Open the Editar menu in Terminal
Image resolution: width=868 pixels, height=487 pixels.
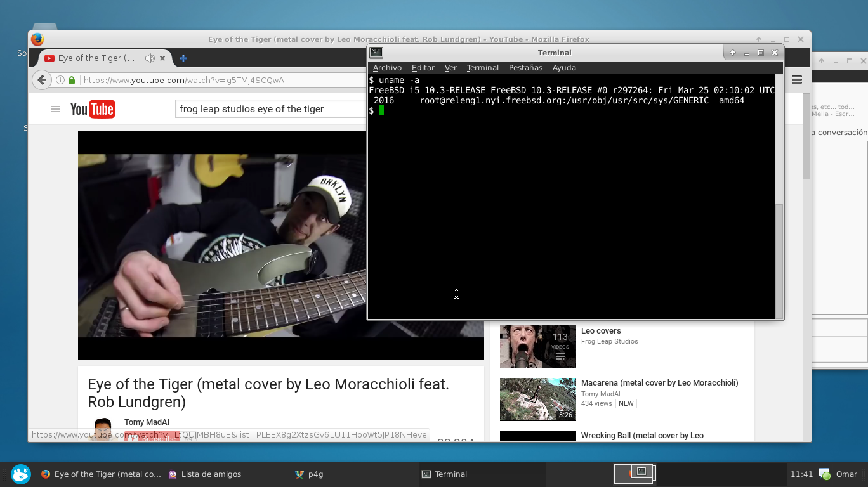coord(423,68)
